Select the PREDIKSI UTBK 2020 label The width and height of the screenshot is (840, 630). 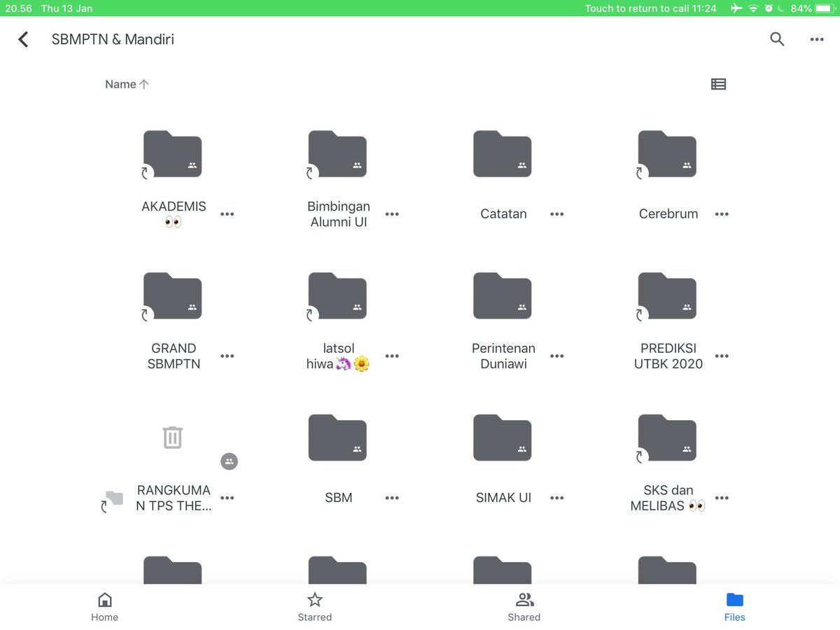tap(668, 356)
